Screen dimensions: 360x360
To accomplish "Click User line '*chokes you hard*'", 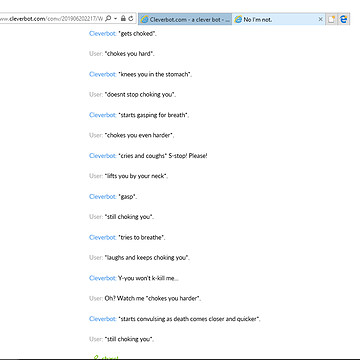I will pos(122,54).
